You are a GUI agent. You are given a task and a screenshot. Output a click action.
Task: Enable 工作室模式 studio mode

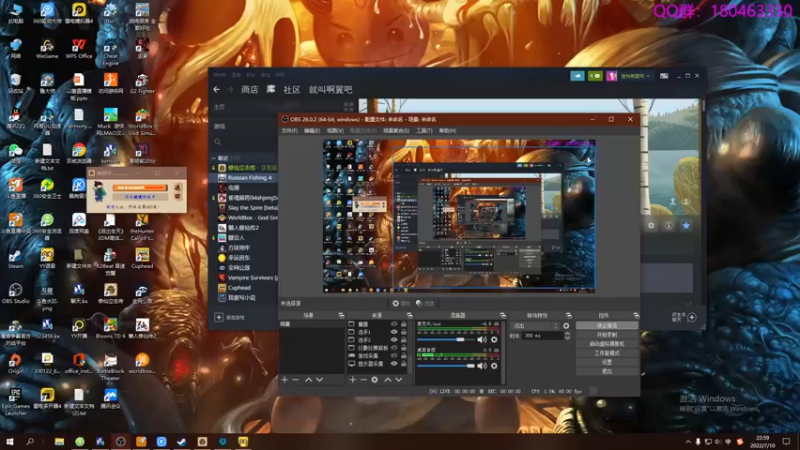coord(607,353)
